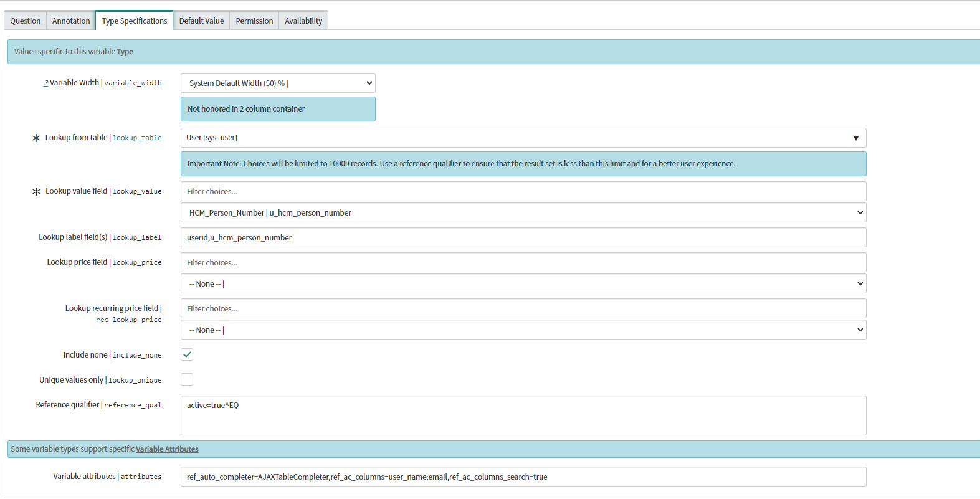Open the Permission tab

254,21
